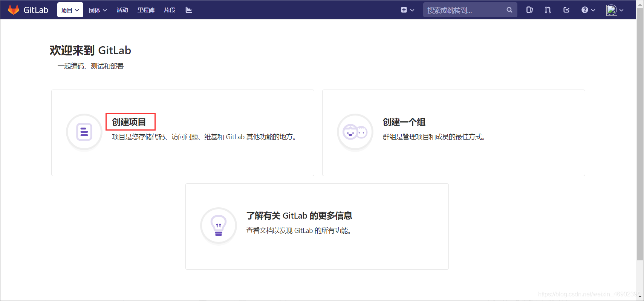Open the issues icon in navbar
Image resolution: width=644 pixels, height=301 pixels.
point(529,10)
